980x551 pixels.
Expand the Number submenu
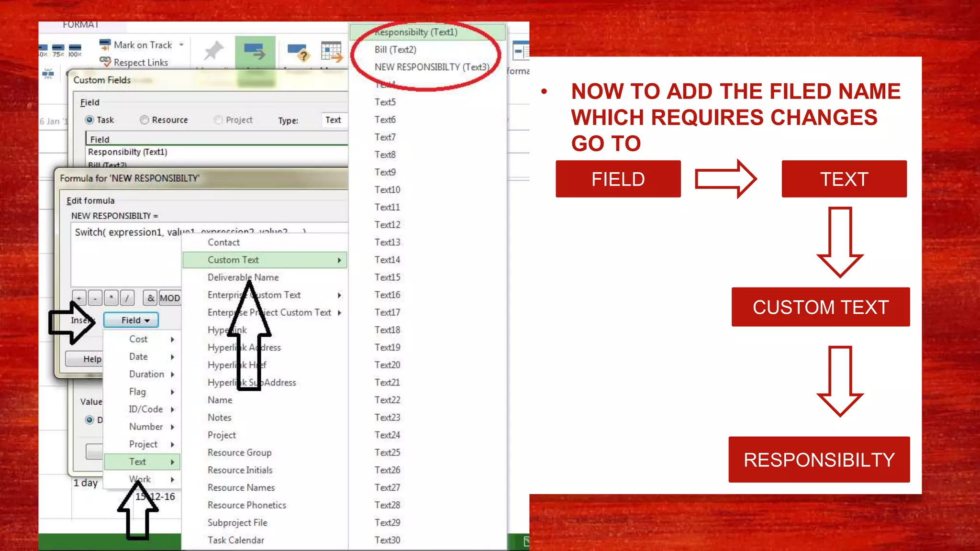[x=142, y=427]
